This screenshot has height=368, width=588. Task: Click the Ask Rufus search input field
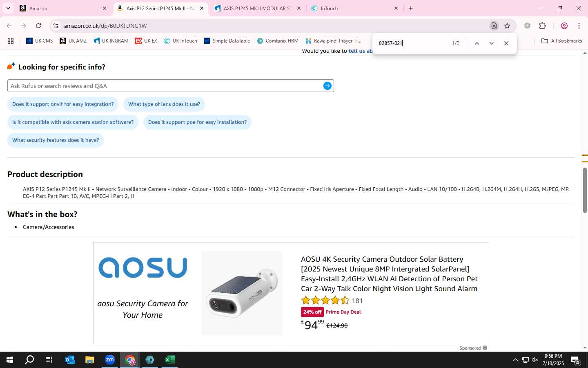(x=165, y=86)
